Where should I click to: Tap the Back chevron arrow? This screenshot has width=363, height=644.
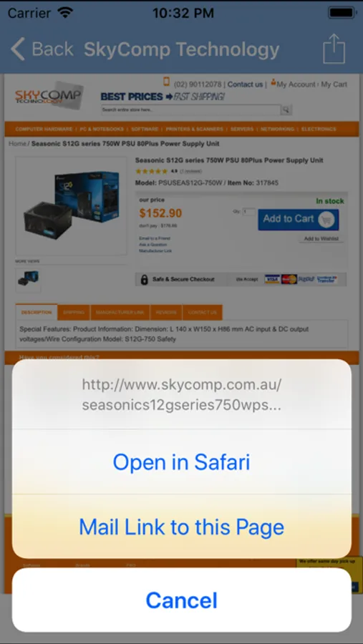pos(18,49)
